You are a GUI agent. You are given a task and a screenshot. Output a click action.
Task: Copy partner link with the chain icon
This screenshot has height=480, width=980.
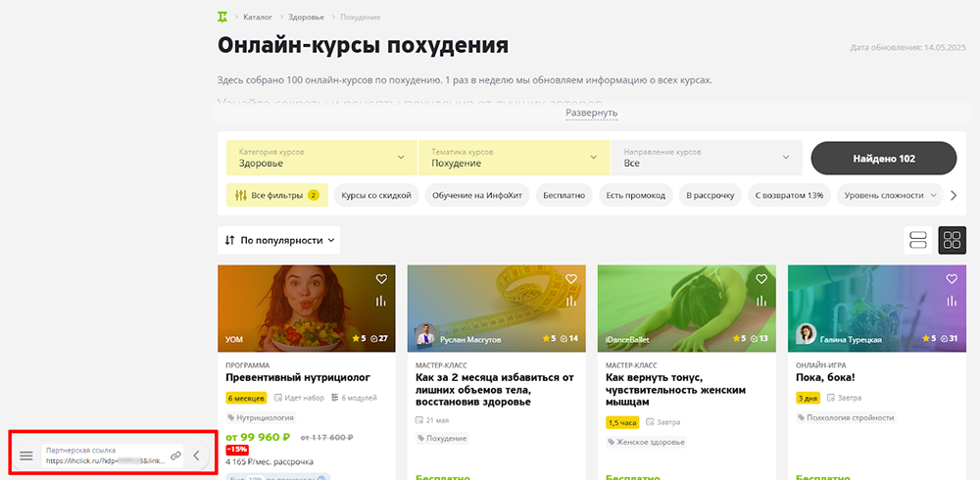(x=176, y=456)
